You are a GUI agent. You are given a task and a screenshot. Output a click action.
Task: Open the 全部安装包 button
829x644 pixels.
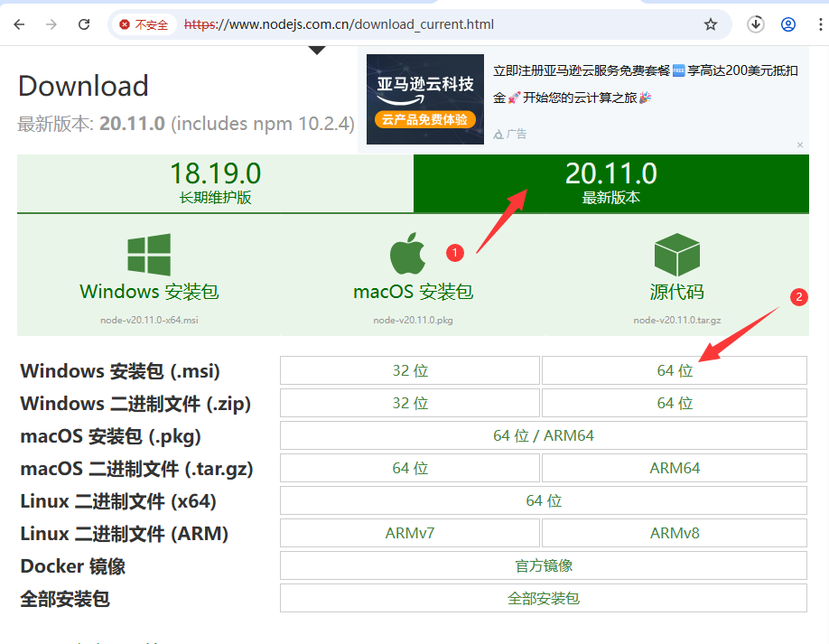[x=544, y=598]
